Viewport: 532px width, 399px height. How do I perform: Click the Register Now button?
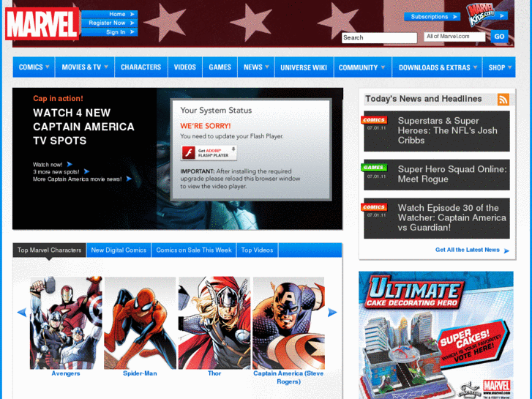point(110,23)
